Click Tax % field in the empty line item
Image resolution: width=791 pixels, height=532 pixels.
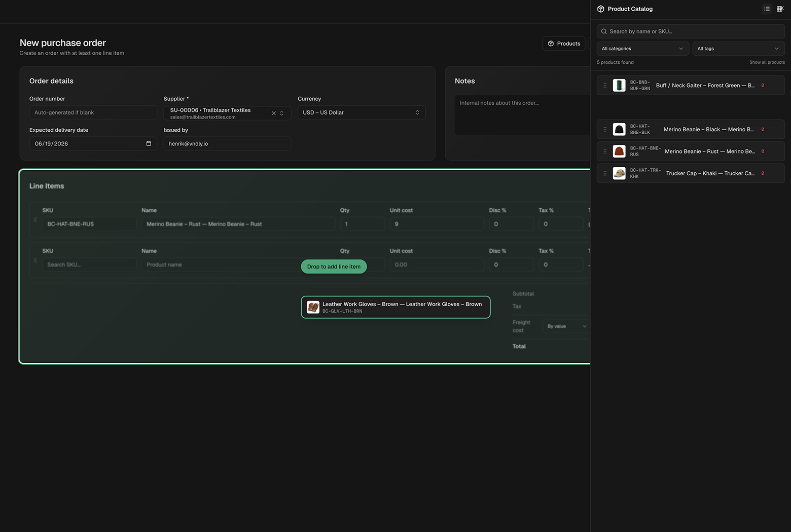click(561, 264)
